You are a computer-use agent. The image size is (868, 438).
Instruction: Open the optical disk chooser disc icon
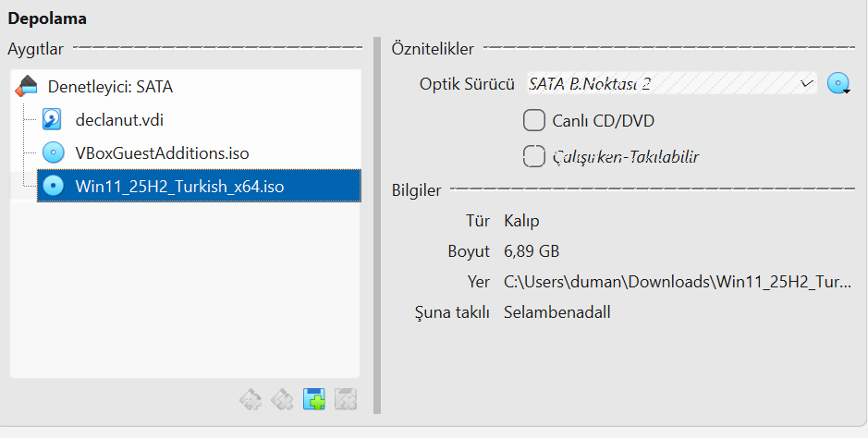(837, 84)
